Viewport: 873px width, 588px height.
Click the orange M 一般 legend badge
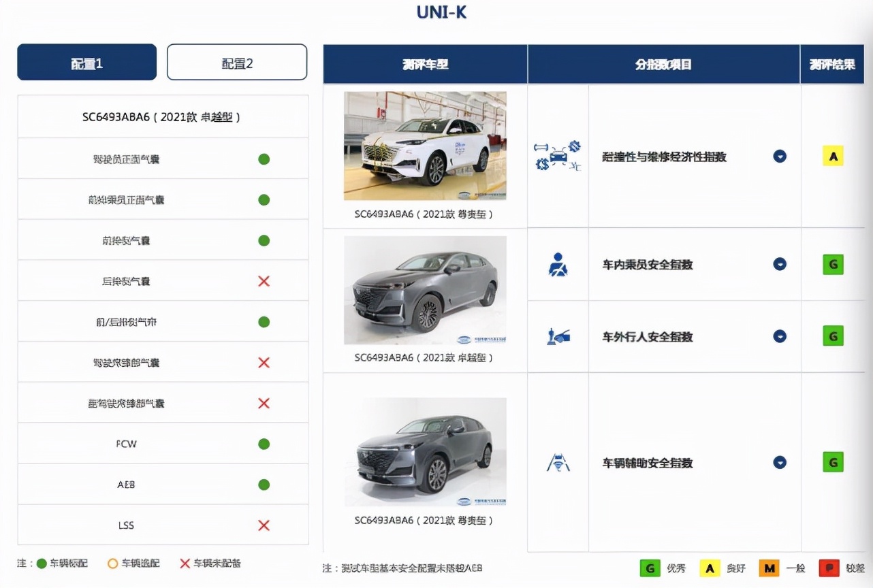tap(769, 568)
